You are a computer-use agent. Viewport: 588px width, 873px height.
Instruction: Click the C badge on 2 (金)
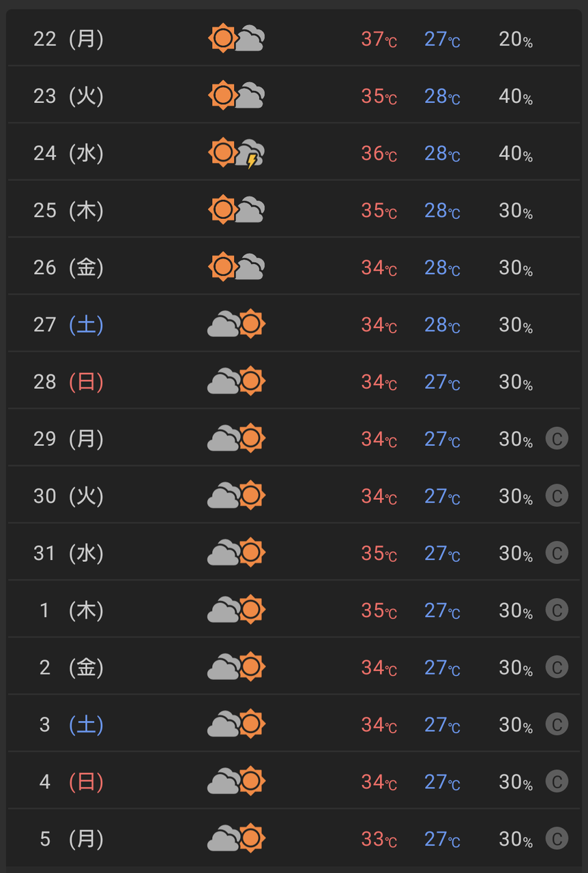[x=557, y=667]
